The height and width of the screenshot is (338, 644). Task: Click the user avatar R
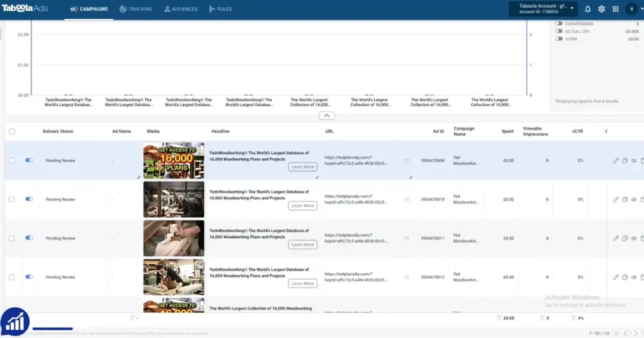point(631,9)
